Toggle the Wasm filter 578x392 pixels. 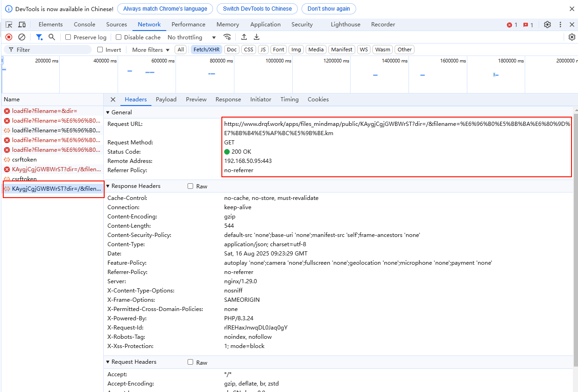383,50
